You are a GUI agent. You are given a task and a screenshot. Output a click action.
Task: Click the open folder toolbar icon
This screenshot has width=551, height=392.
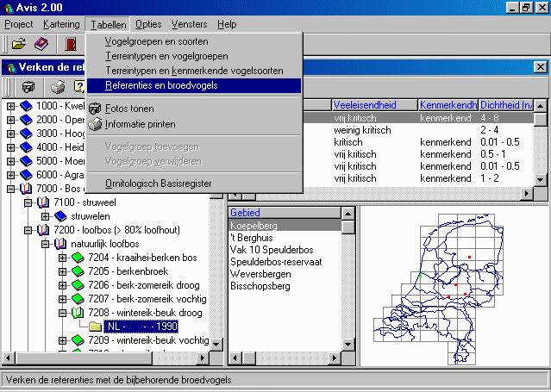19,44
